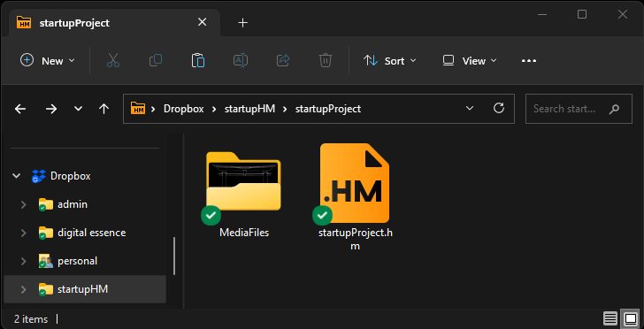Go up one folder level
644x329 pixels.
coord(103,109)
